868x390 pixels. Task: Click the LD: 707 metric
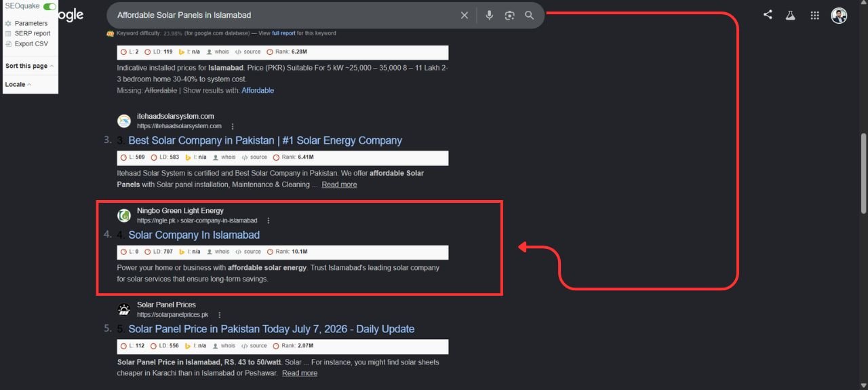point(159,252)
